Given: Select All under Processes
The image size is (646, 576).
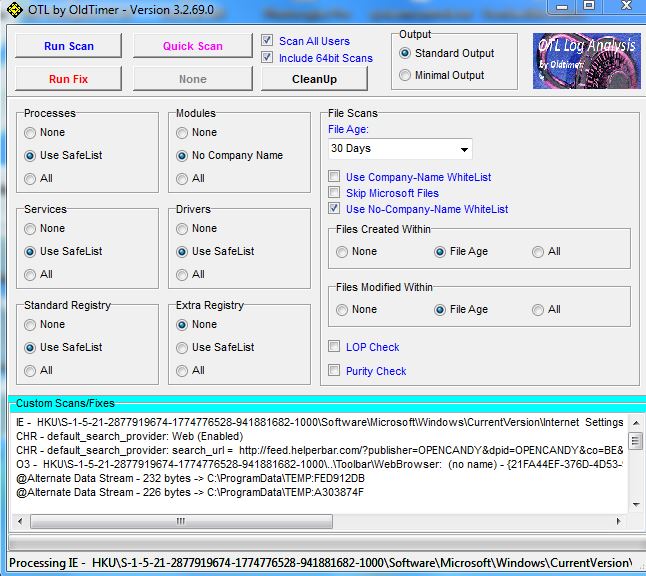Looking at the screenshot, I should [31, 178].
